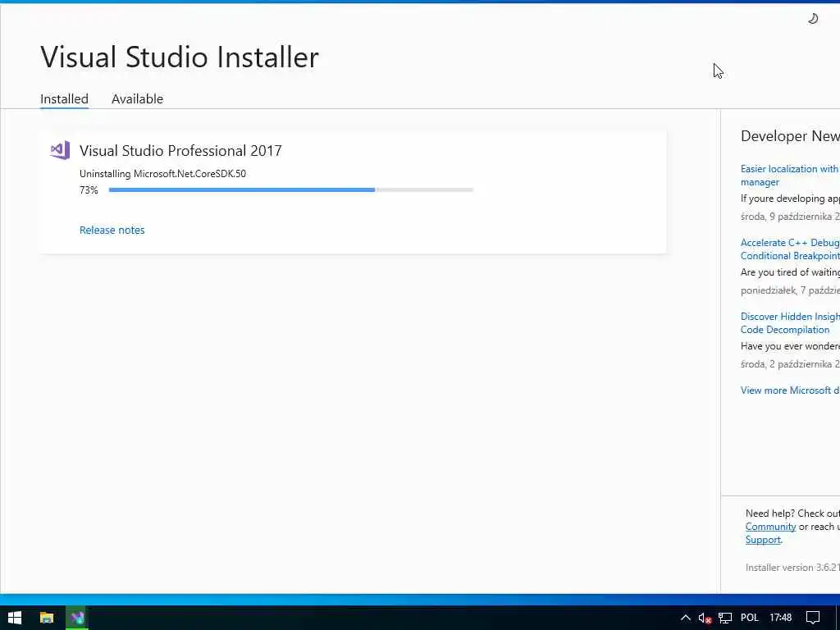Click 'If youre developing' article summary
This screenshot has height=630, width=840.
790,199
